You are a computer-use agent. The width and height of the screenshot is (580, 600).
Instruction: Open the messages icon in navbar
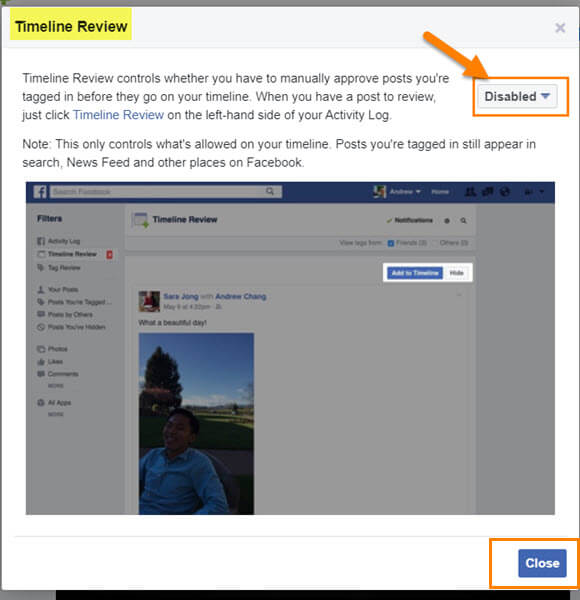click(487, 192)
